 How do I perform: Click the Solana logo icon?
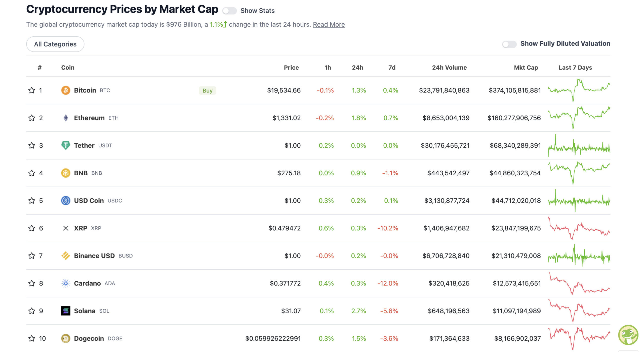[66, 311]
